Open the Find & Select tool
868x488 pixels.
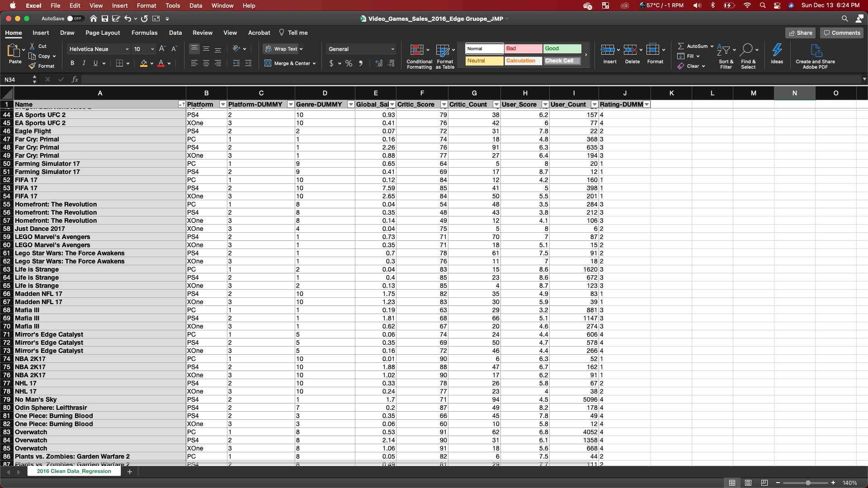coord(747,50)
